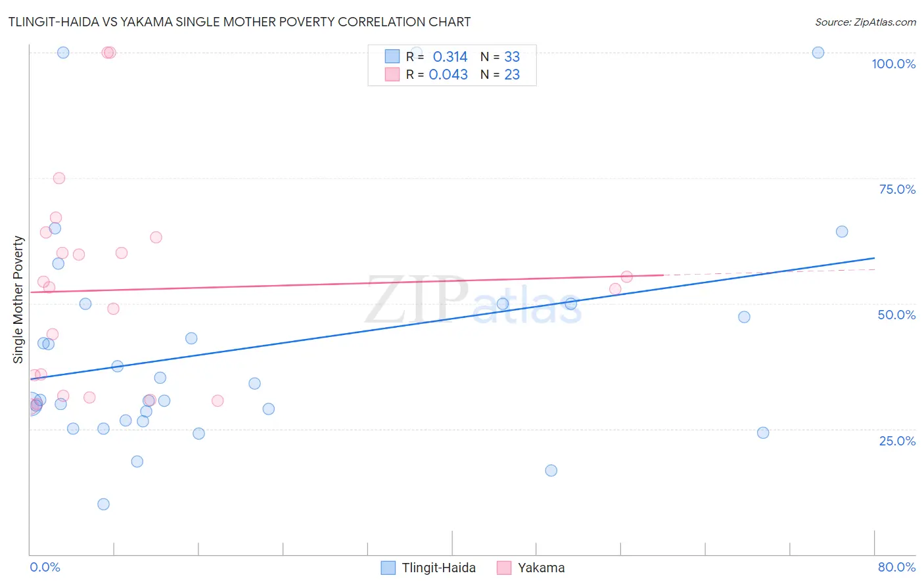The height and width of the screenshot is (586, 924).
Task: Click the 50.0% y-axis label
Action: (896, 315)
